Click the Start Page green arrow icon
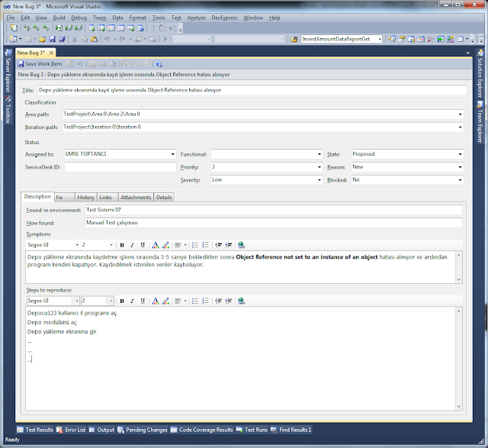 pos(441,39)
